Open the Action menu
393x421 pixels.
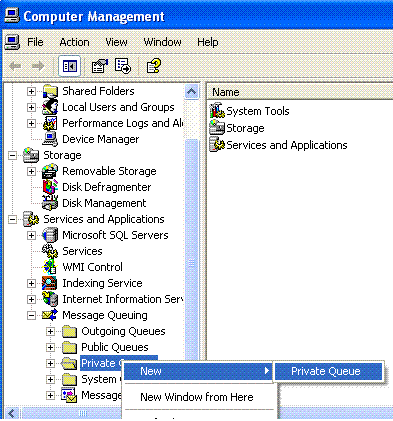point(74,42)
